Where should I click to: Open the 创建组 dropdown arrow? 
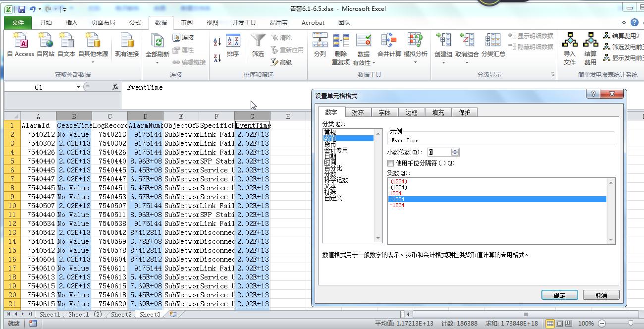click(x=443, y=62)
